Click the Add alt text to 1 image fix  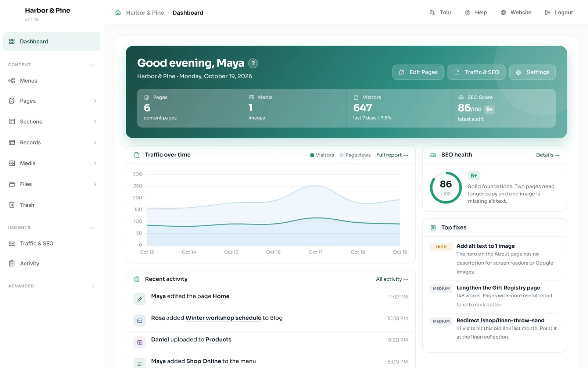coord(495,259)
